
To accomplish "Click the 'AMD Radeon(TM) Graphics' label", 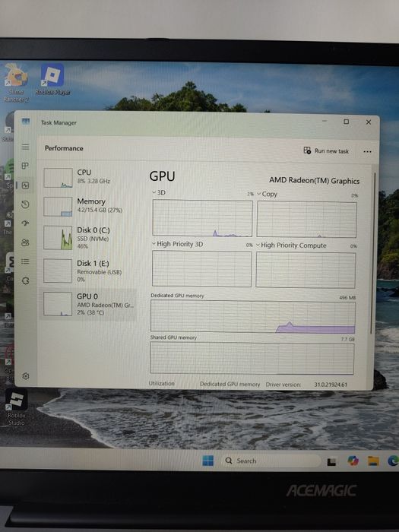I will click(x=314, y=181).
